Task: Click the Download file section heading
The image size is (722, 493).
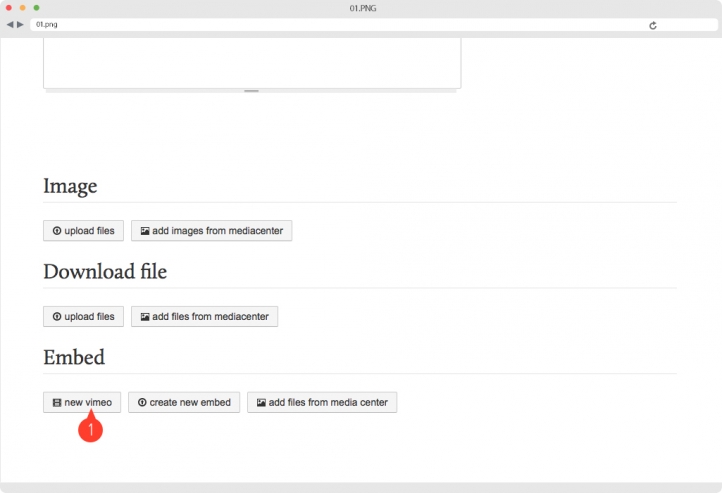Action: point(105,271)
